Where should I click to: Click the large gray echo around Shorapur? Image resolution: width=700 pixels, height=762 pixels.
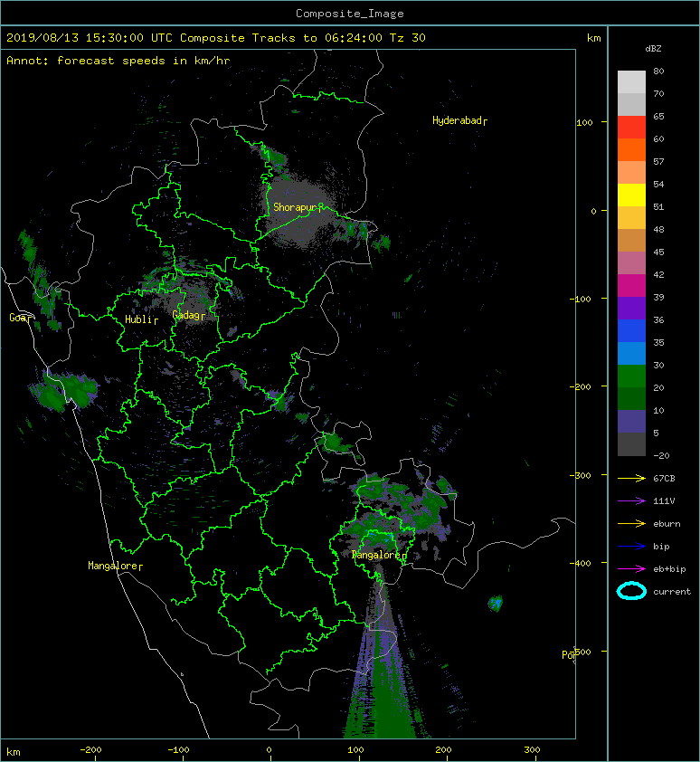pyautogui.click(x=297, y=214)
